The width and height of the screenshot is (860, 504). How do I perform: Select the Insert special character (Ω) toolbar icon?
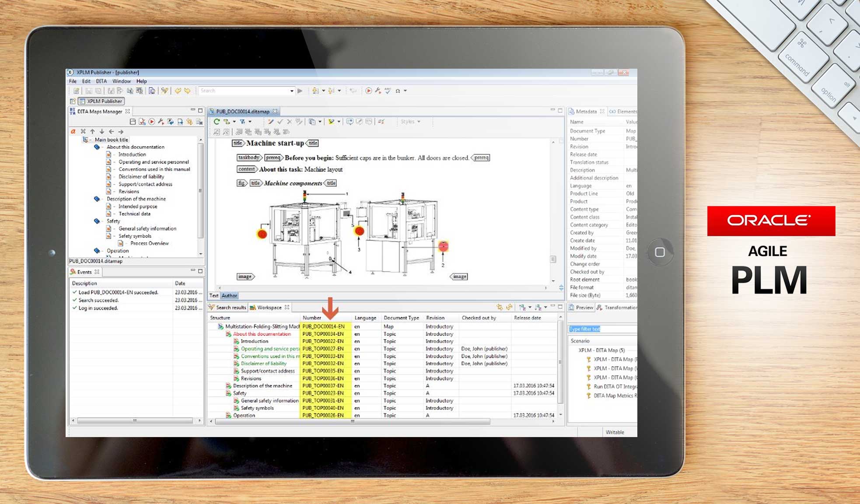pyautogui.click(x=399, y=91)
